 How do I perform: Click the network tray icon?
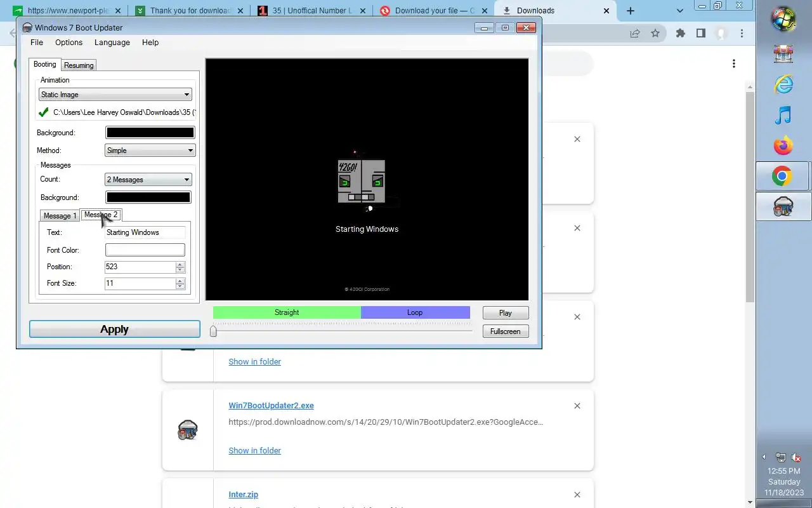[781, 457]
